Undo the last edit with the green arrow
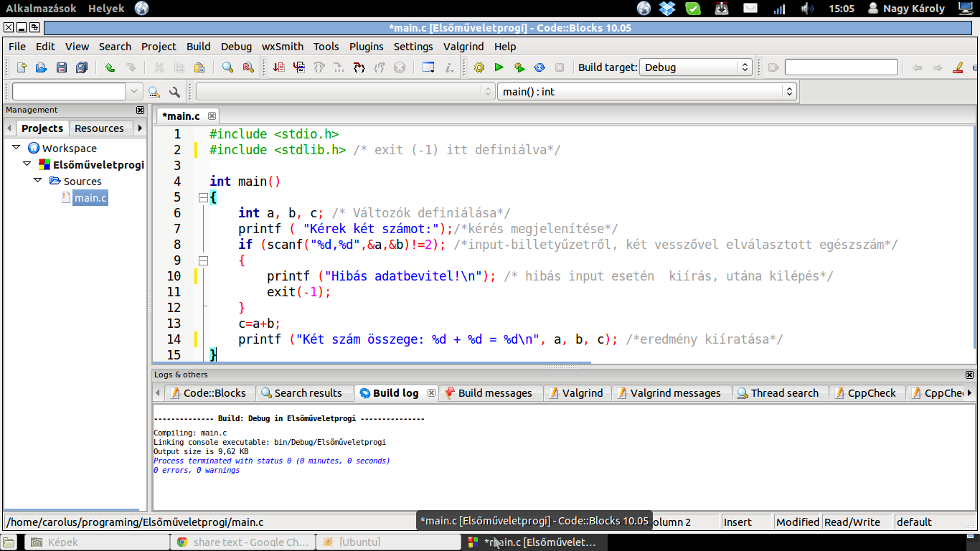 pos(110,67)
